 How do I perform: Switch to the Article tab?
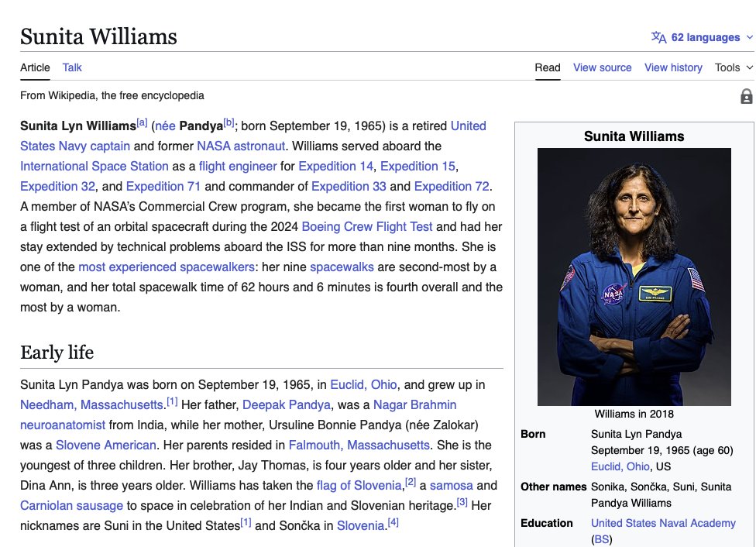[x=35, y=67]
